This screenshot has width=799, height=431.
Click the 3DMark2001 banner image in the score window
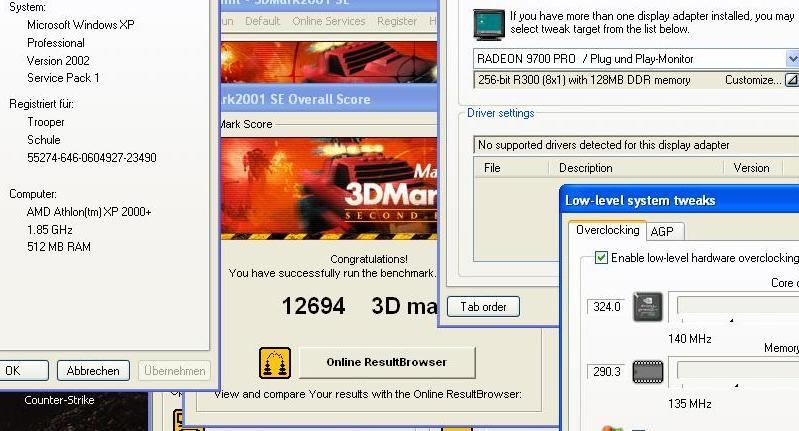coord(329,188)
